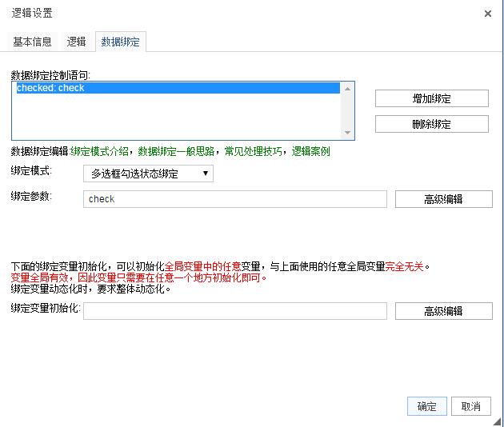
Task: Click the list scrollbar up arrow
Action: click(x=347, y=88)
